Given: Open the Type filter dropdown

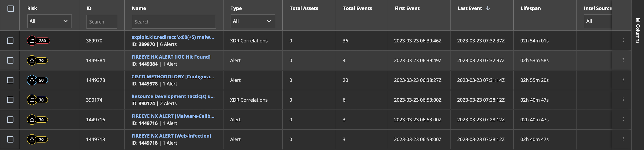Looking at the screenshot, I should (253, 21).
